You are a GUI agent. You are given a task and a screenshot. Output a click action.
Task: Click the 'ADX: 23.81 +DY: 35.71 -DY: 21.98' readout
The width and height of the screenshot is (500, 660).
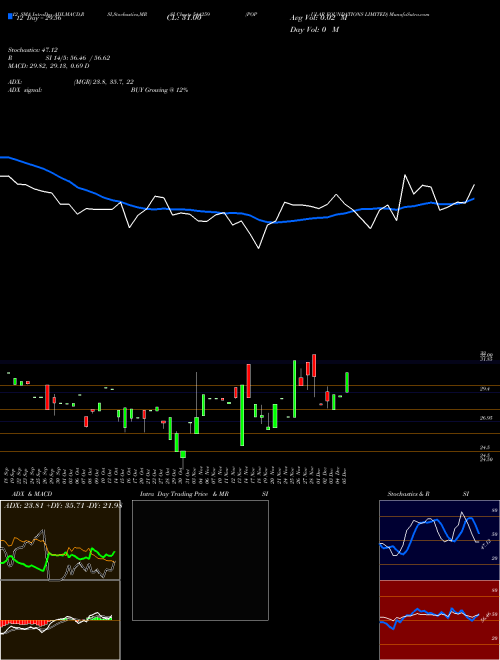click(x=62, y=506)
